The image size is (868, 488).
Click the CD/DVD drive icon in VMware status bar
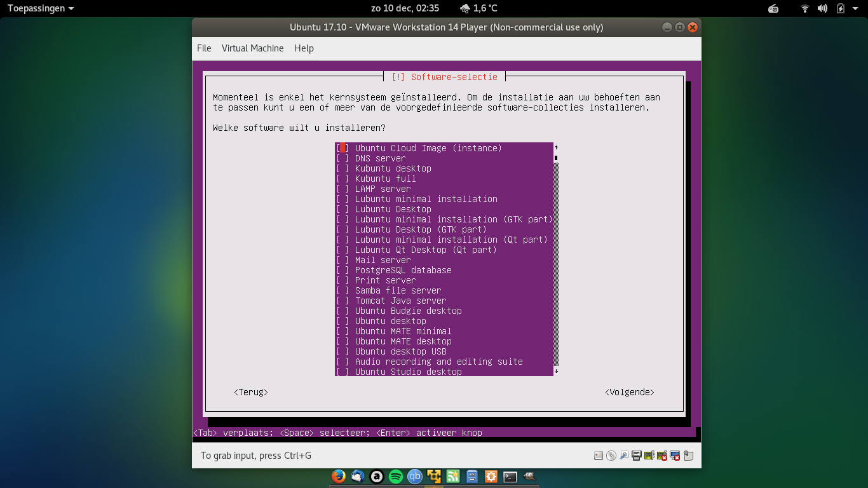click(x=611, y=456)
